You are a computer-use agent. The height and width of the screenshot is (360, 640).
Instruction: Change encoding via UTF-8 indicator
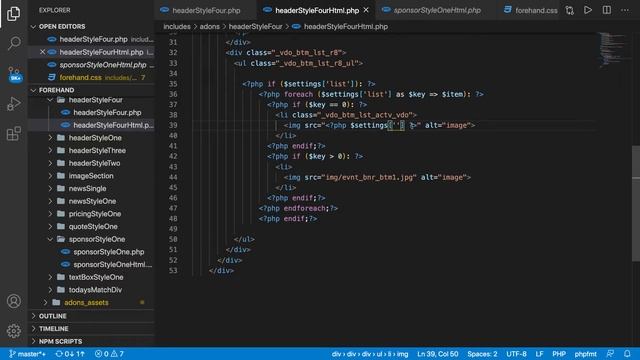point(516,354)
